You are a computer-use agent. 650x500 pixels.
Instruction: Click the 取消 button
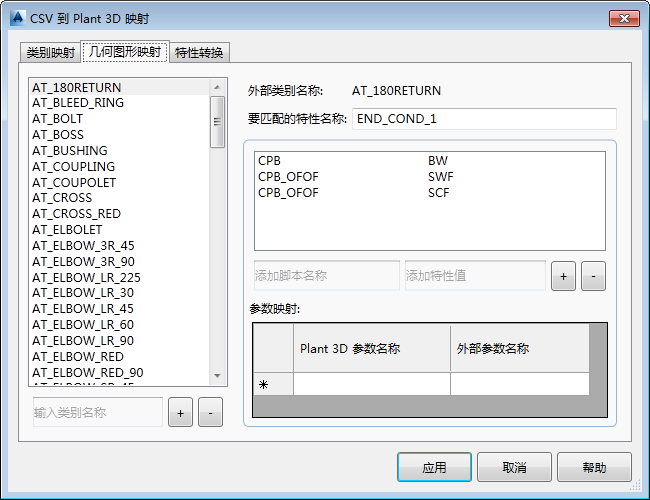pos(514,467)
